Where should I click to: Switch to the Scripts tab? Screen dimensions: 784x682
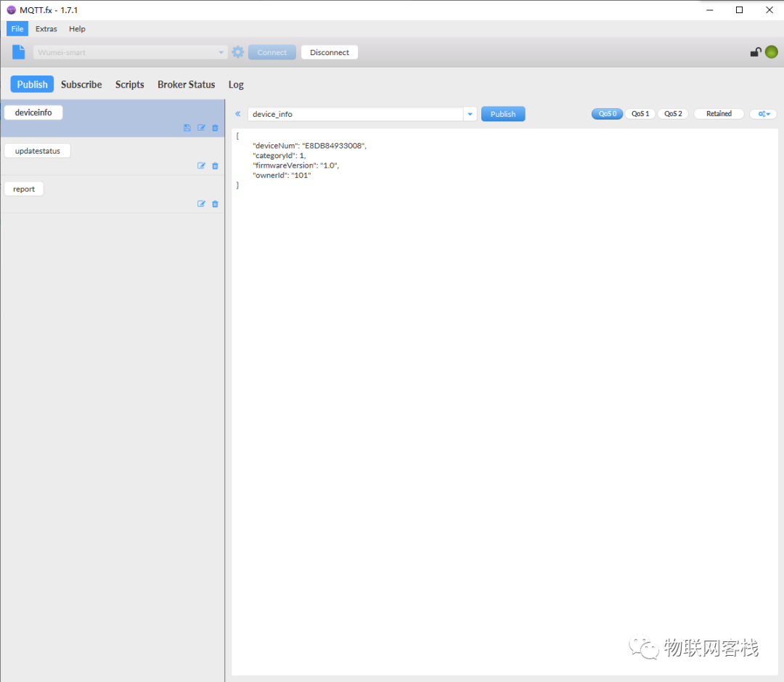[129, 84]
